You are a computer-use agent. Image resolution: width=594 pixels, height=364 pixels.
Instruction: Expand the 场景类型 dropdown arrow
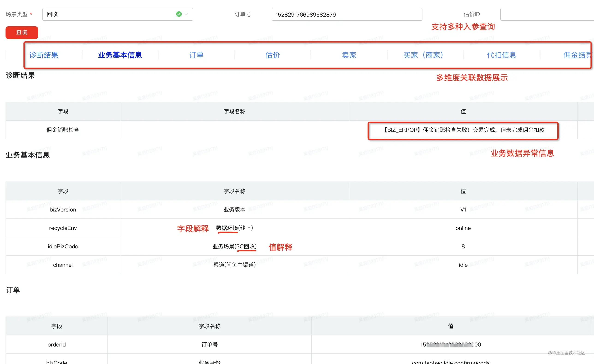pos(186,15)
